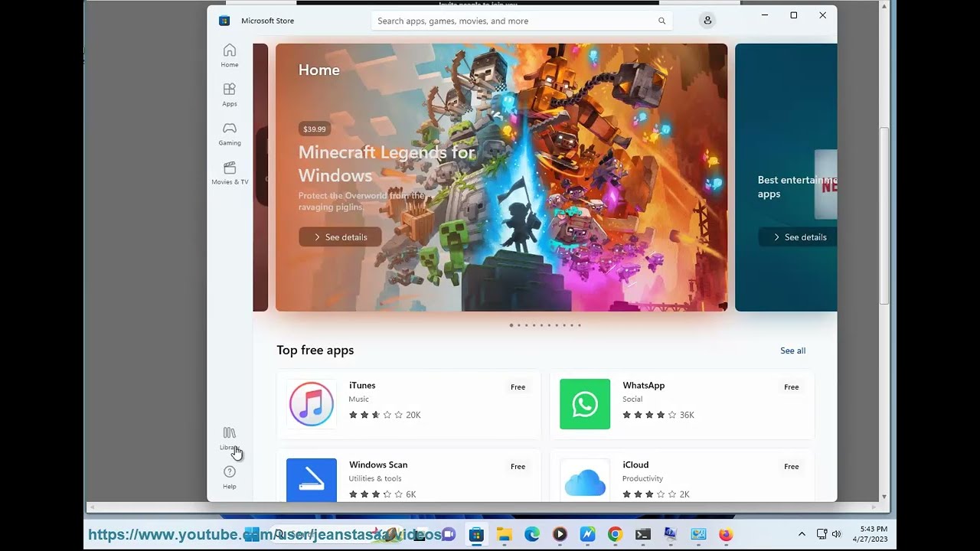The height and width of the screenshot is (551, 980).
Task: Click 'Productivity' category under iCloud
Action: point(642,478)
